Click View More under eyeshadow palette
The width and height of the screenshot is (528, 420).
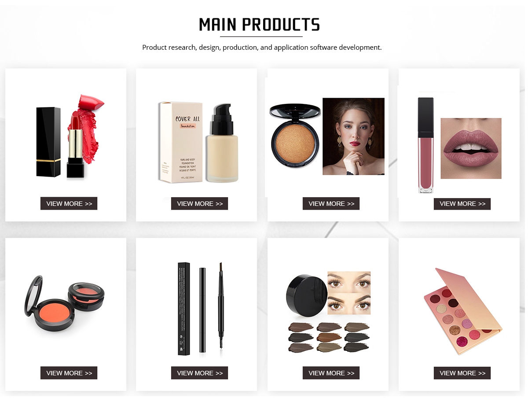(462, 373)
